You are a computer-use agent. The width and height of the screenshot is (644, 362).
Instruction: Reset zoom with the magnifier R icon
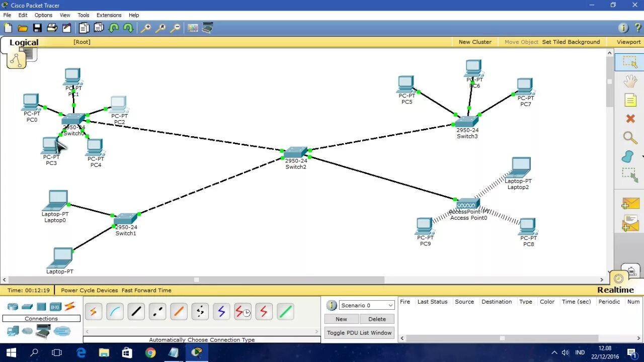160,28
